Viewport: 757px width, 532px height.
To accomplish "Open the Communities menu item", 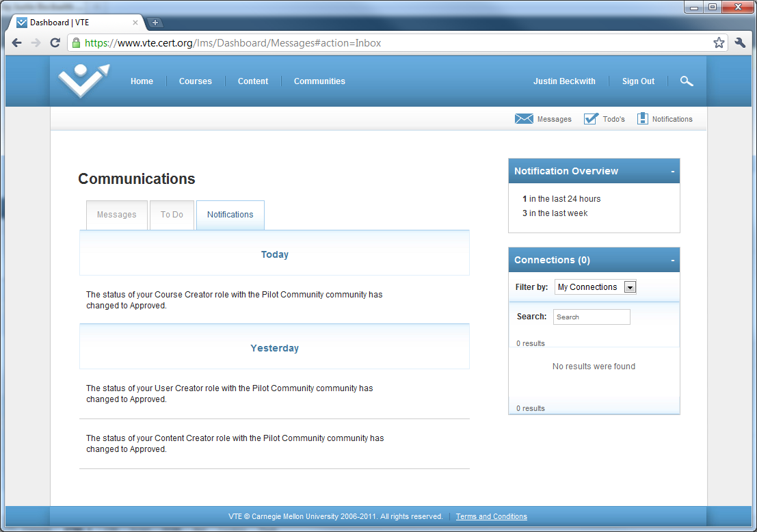I will [319, 81].
